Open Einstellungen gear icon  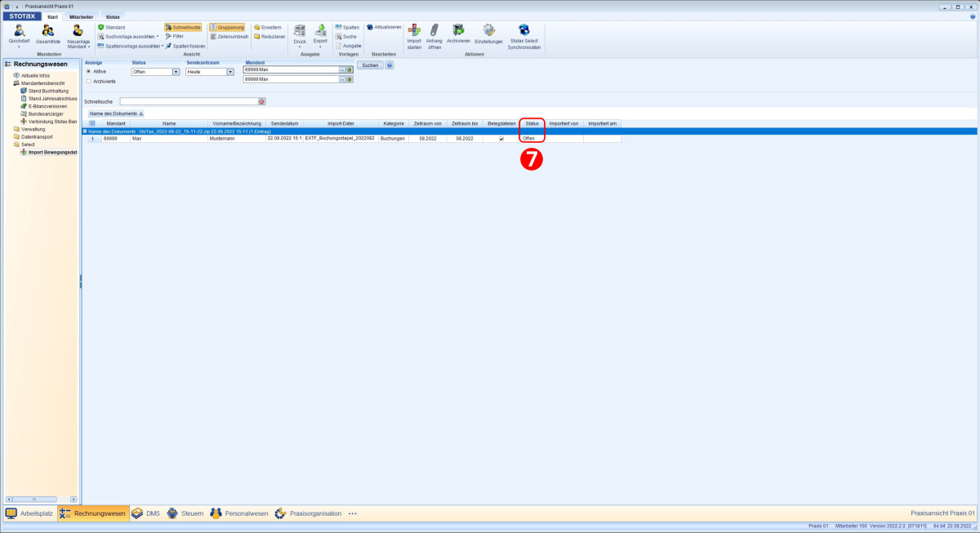(488, 30)
